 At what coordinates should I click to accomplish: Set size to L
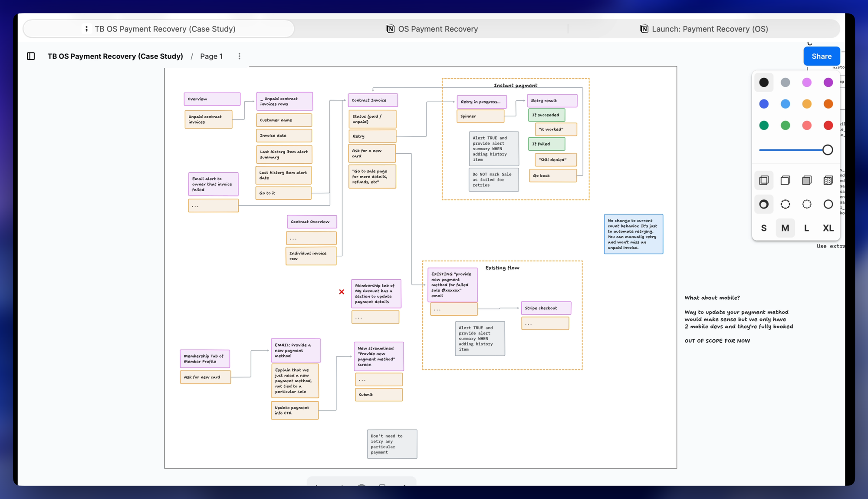point(806,228)
